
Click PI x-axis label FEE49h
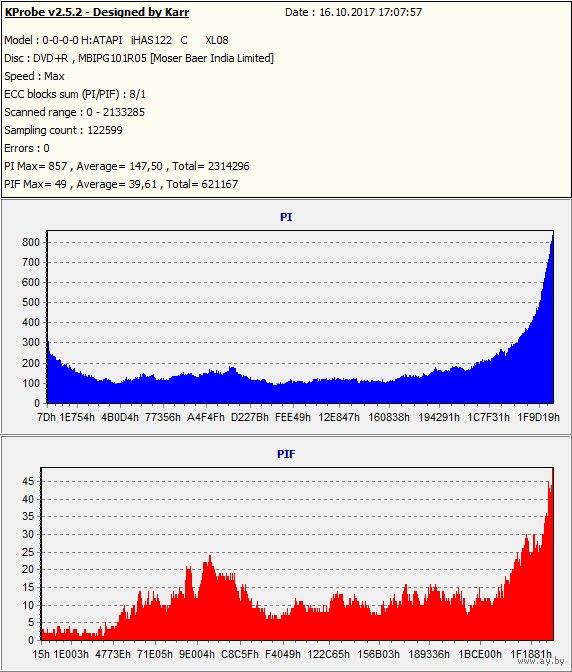pyautogui.click(x=293, y=417)
